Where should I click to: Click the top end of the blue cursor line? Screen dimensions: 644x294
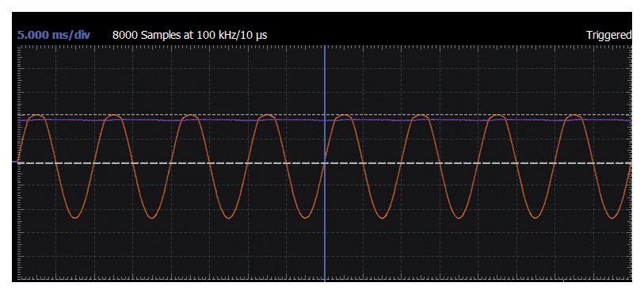tap(325, 48)
